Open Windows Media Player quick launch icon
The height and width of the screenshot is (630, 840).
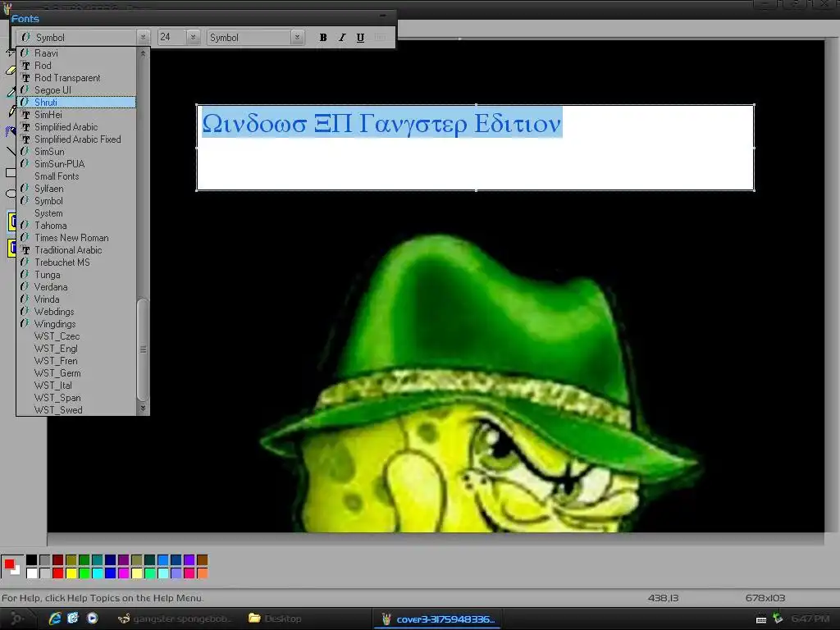coord(93,619)
